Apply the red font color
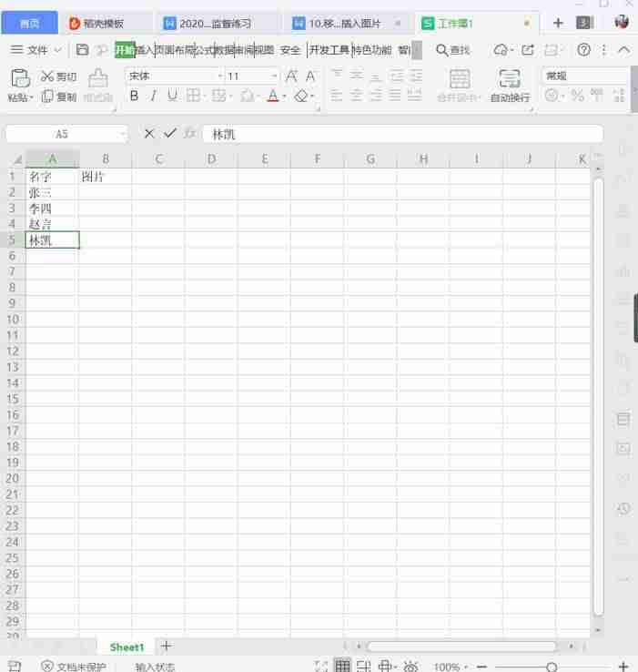This screenshot has width=638, height=672. coord(273,95)
